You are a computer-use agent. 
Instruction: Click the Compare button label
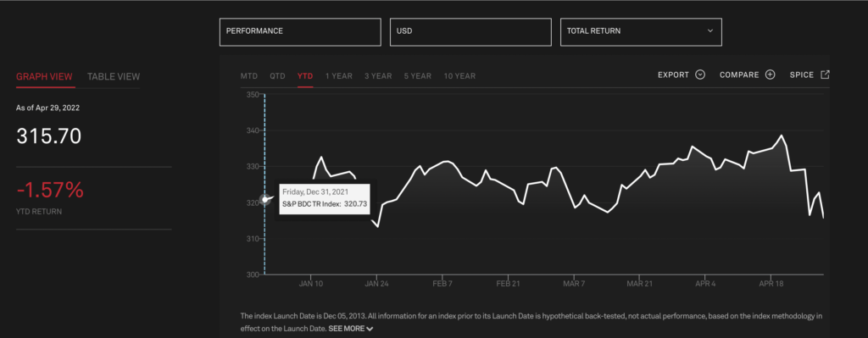coord(739,75)
